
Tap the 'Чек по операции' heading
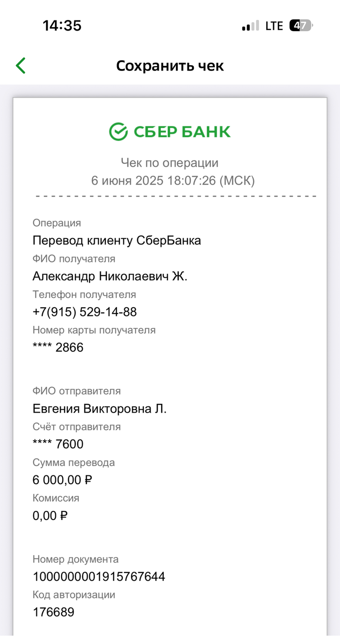[170, 163]
